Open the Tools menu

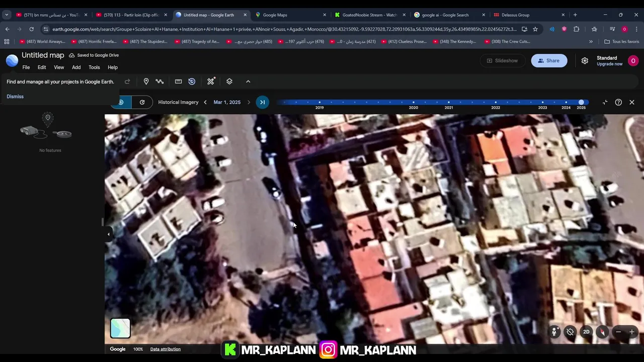point(94,67)
